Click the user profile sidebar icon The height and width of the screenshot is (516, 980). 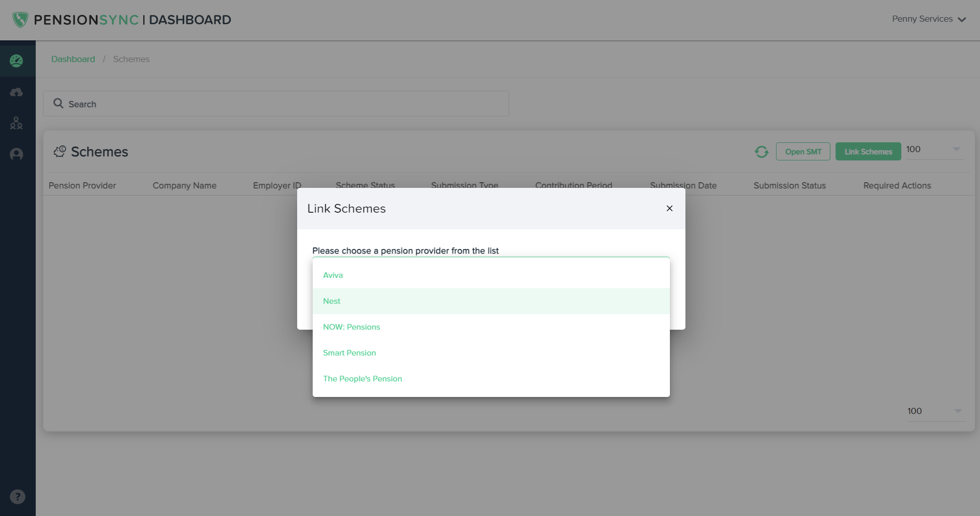pyautogui.click(x=17, y=154)
